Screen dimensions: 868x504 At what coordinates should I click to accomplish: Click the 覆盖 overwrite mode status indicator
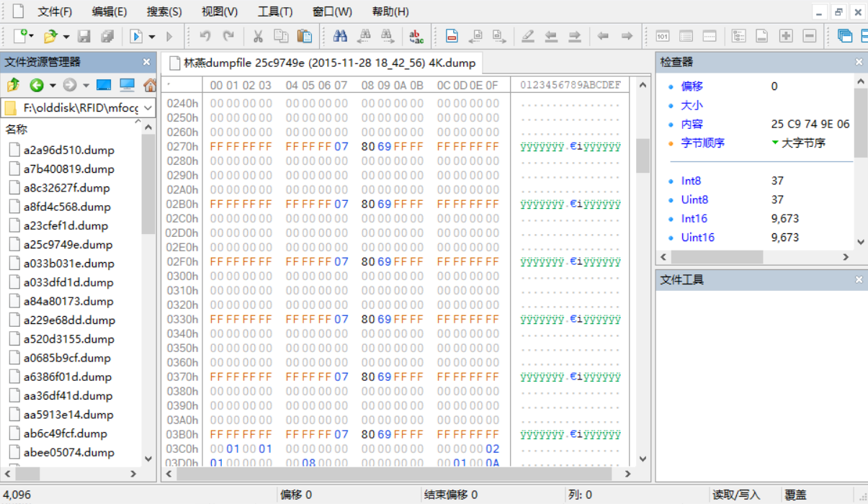point(795,495)
